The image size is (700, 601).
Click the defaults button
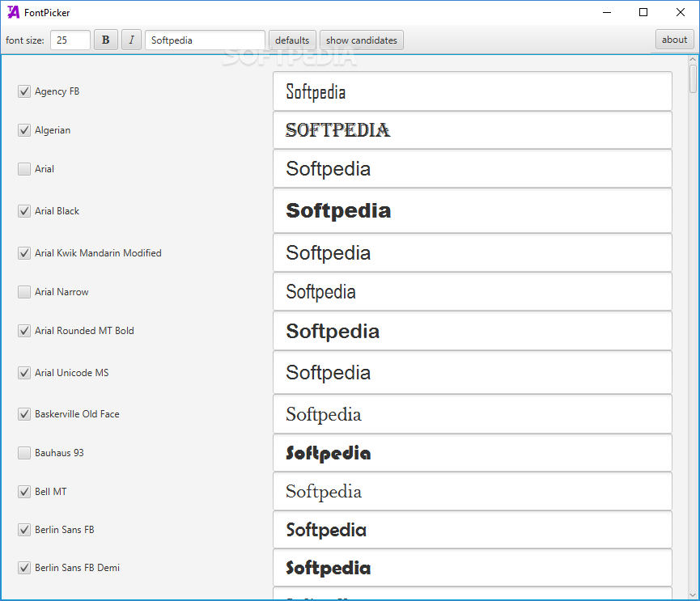click(x=292, y=40)
